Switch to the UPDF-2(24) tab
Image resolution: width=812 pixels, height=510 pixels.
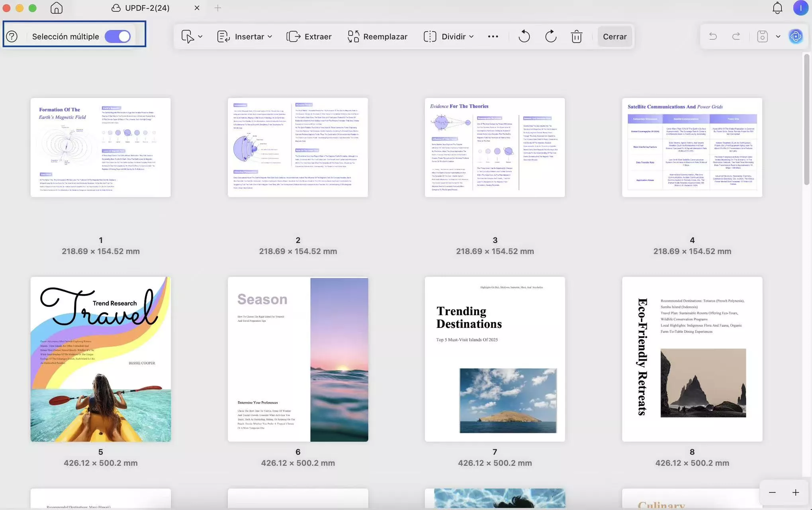click(x=146, y=8)
